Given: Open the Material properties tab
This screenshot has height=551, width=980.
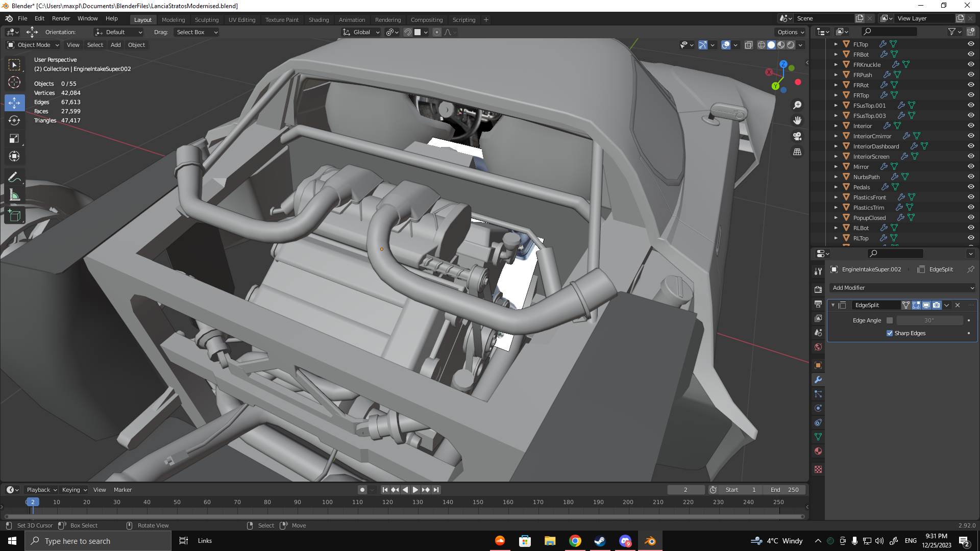Looking at the screenshot, I should (x=818, y=451).
